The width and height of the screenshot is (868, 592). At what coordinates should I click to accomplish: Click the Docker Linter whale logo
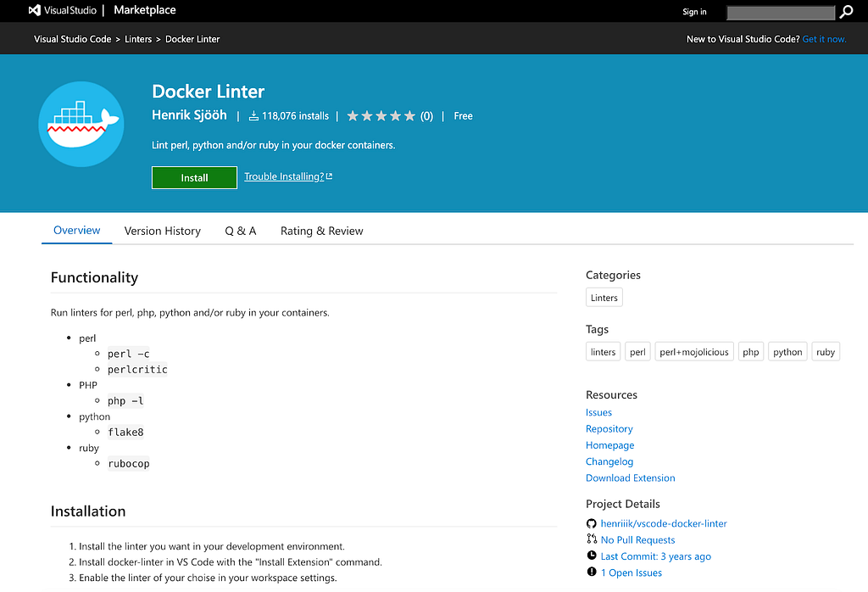(81, 124)
